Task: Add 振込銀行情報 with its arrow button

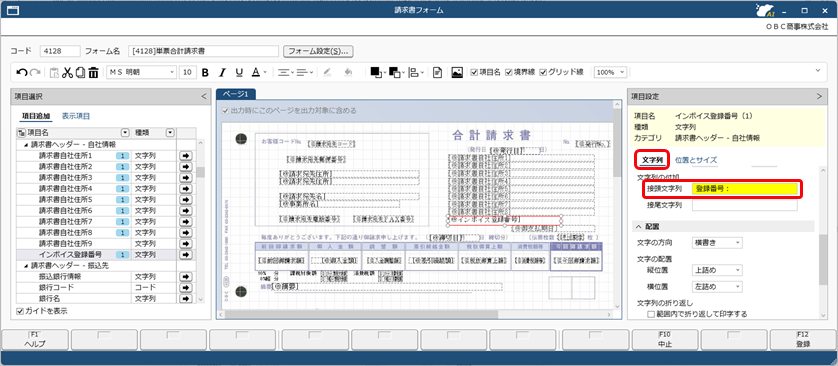Action: coord(186,277)
